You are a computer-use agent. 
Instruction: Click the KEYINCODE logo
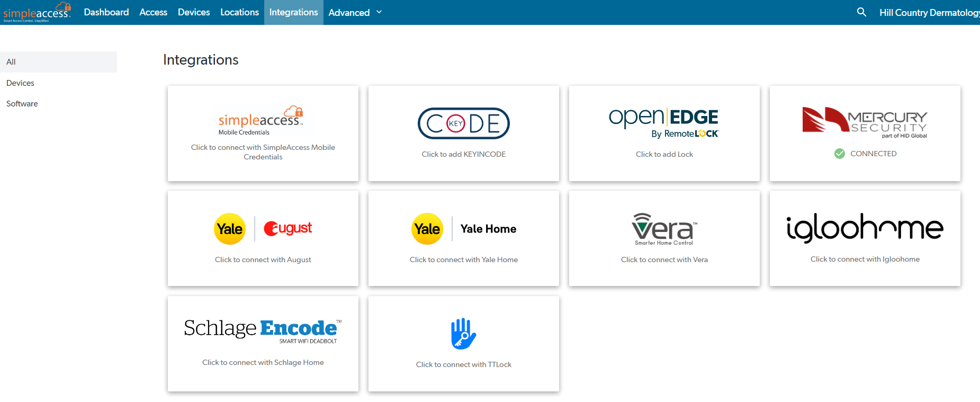coord(464,123)
